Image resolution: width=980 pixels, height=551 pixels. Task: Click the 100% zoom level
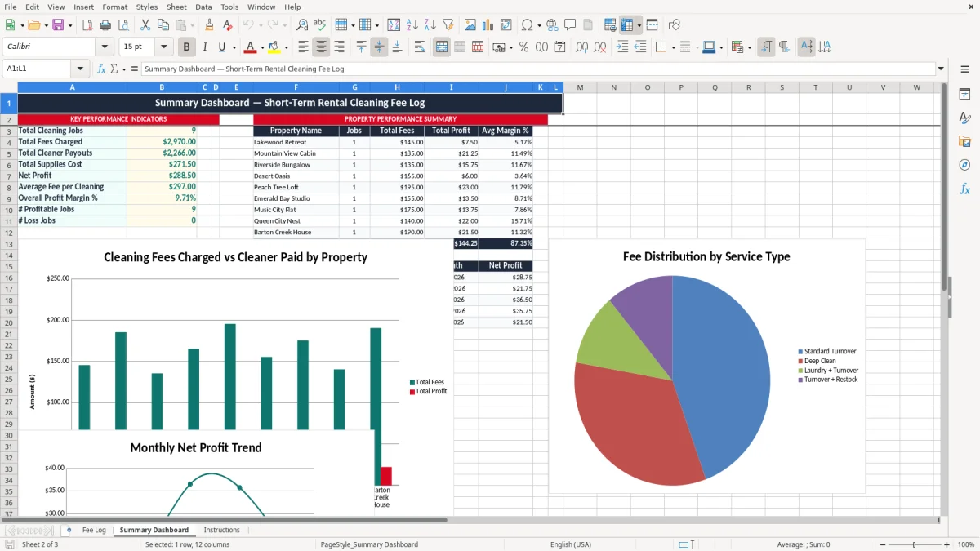pos(966,544)
